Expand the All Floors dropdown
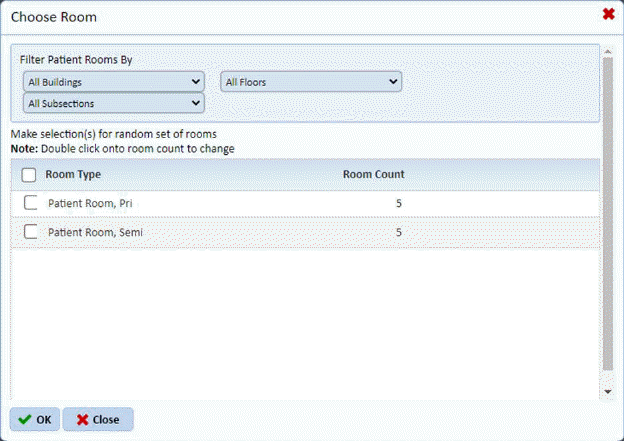 point(311,81)
